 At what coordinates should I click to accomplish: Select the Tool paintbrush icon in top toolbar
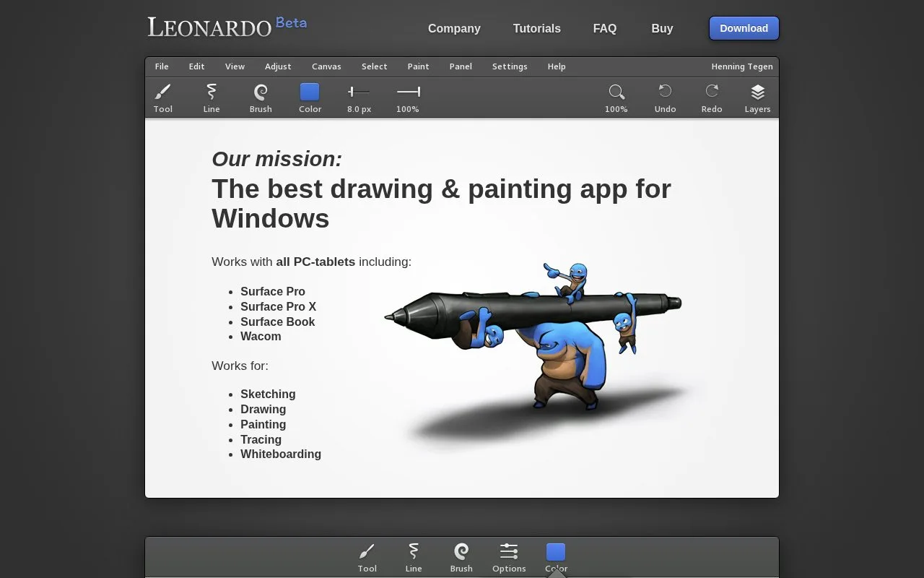(x=162, y=92)
